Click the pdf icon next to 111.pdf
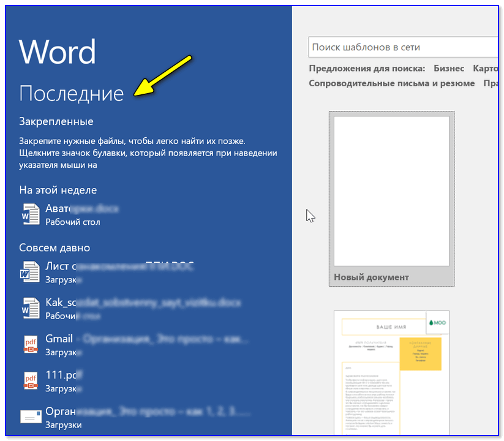 click(31, 381)
